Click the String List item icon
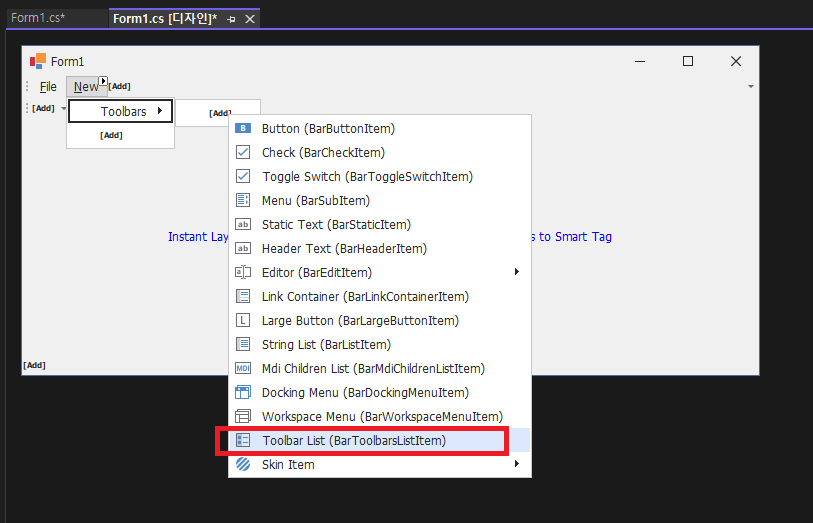This screenshot has height=523, width=813. [x=243, y=344]
